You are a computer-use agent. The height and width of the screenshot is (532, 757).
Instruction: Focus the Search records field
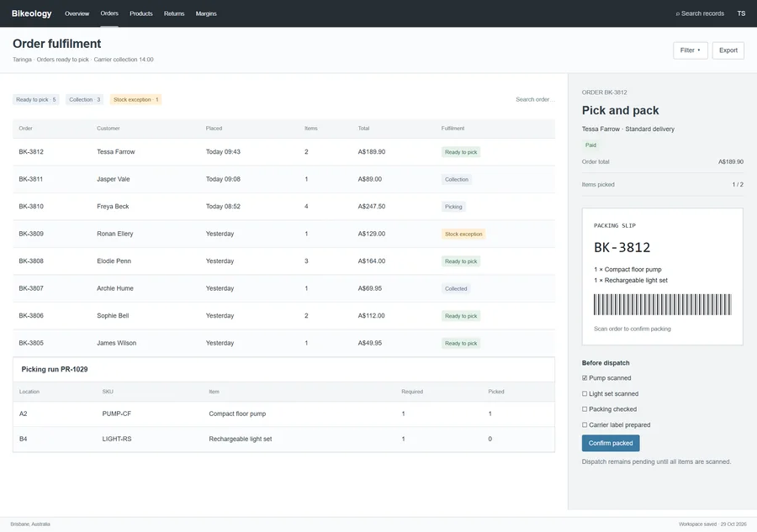(x=700, y=13)
